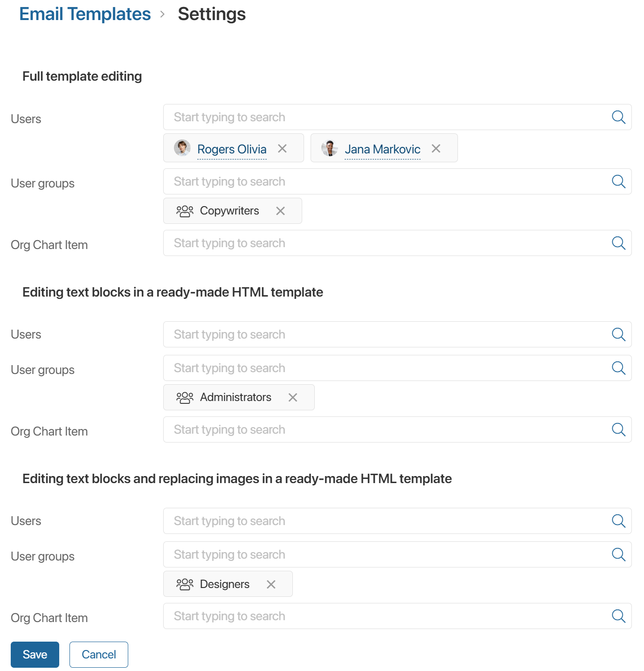Open the Email Templates breadcrumb link
The image size is (644, 671).
[x=84, y=14]
